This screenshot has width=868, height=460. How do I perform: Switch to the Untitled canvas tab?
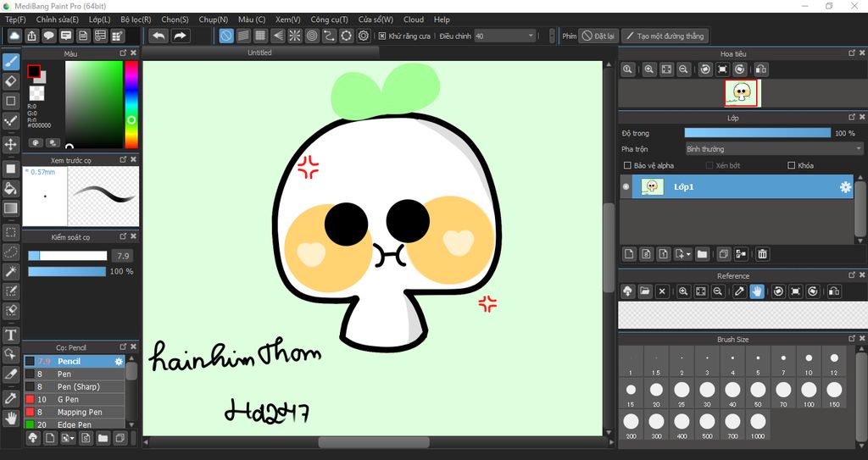(x=259, y=53)
